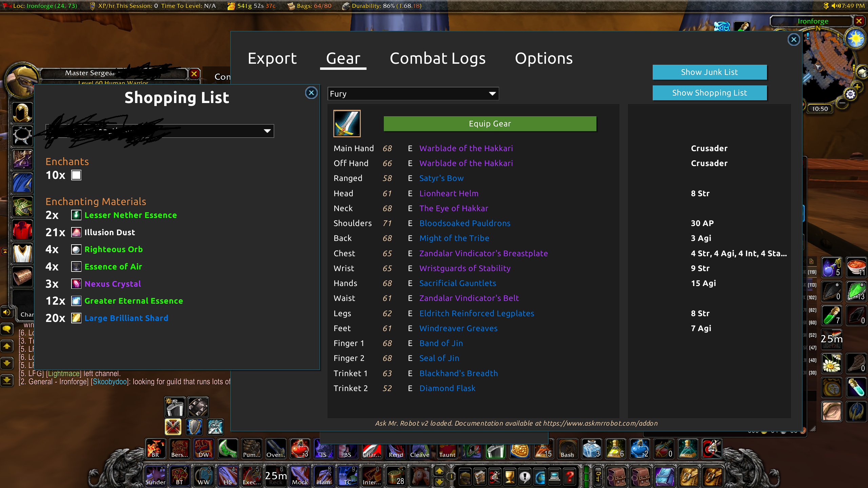Click the 30 AP Shoulders enchant text
This screenshot has height=488, width=868.
click(x=702, y=223)
